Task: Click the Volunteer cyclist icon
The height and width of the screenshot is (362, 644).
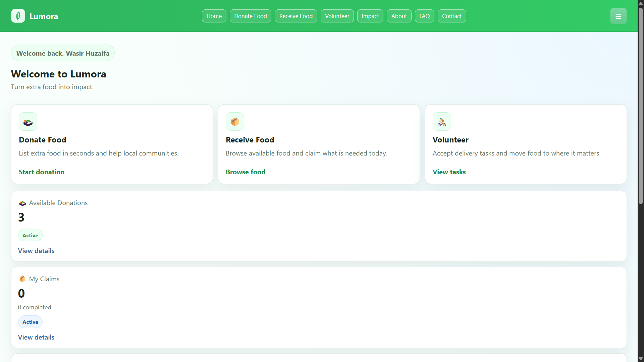Action: 442,122
